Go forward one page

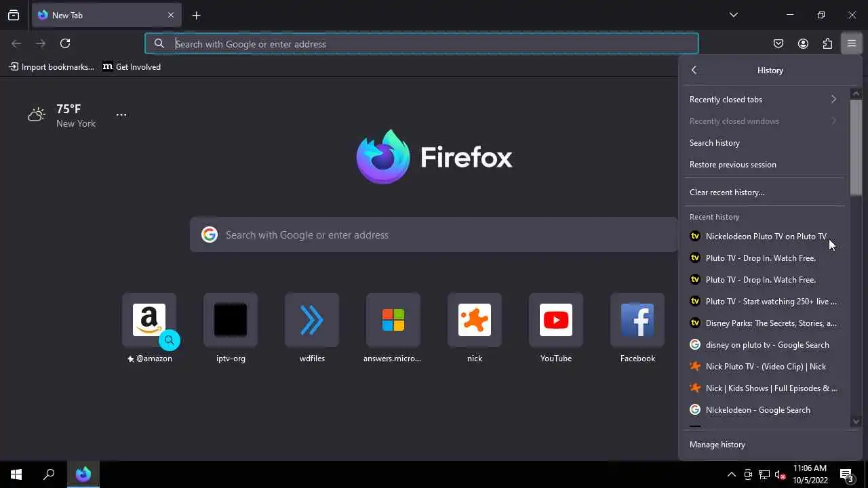click(41, 43)
